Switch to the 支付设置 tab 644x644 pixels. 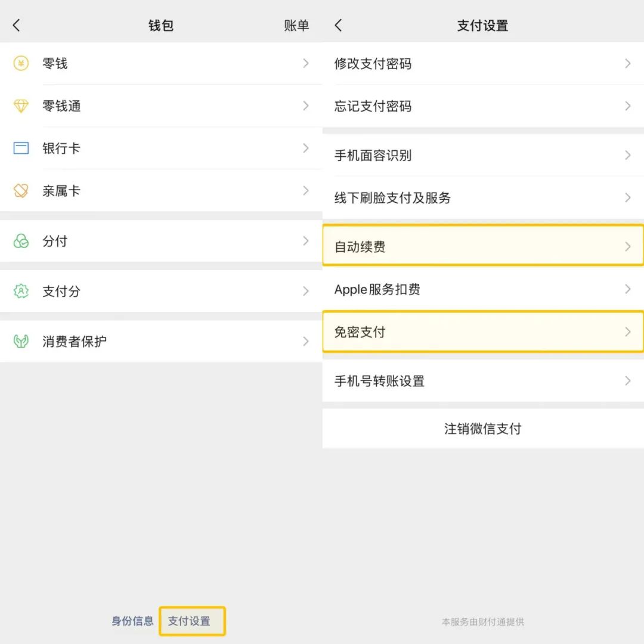coord(192,621)
